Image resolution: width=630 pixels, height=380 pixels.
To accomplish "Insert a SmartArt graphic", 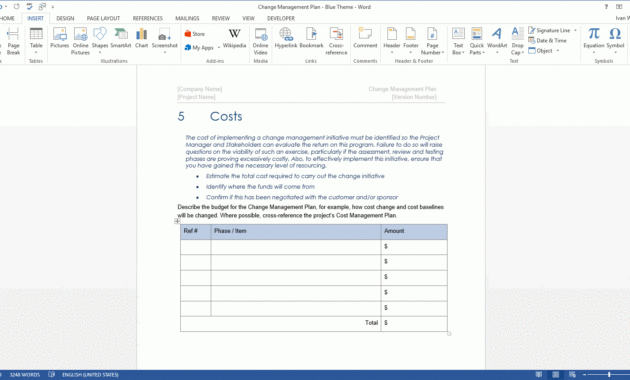I will 121,38.
